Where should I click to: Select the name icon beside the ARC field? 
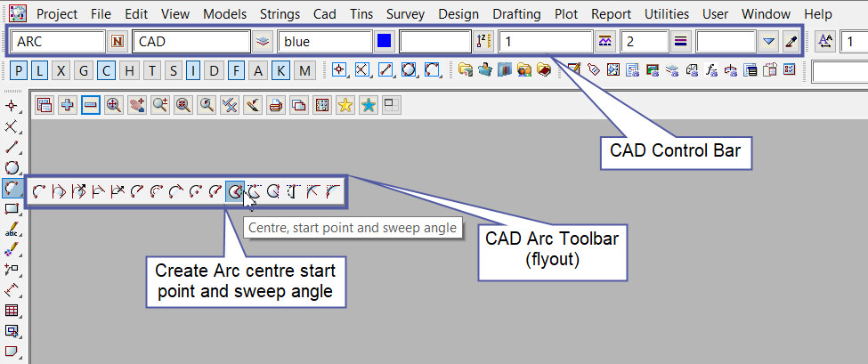118,42
